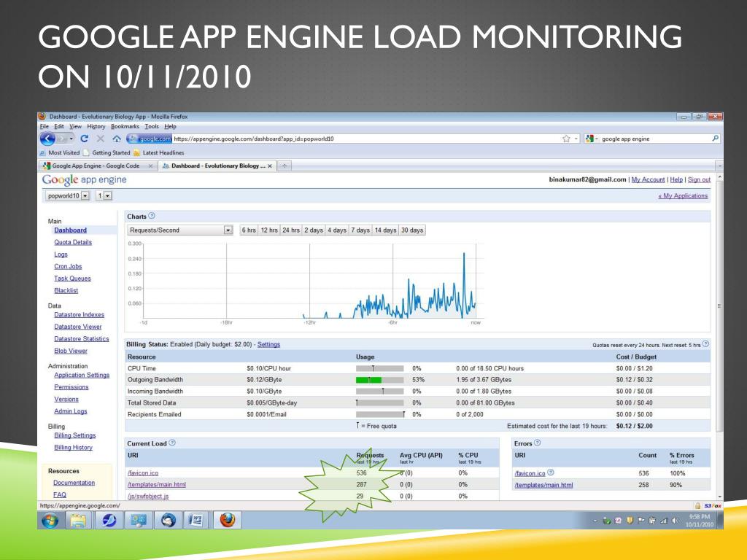Open the popworld10 application dropdown
The height and width of the screenshot is (560, 747).
[x=68, y=195]
